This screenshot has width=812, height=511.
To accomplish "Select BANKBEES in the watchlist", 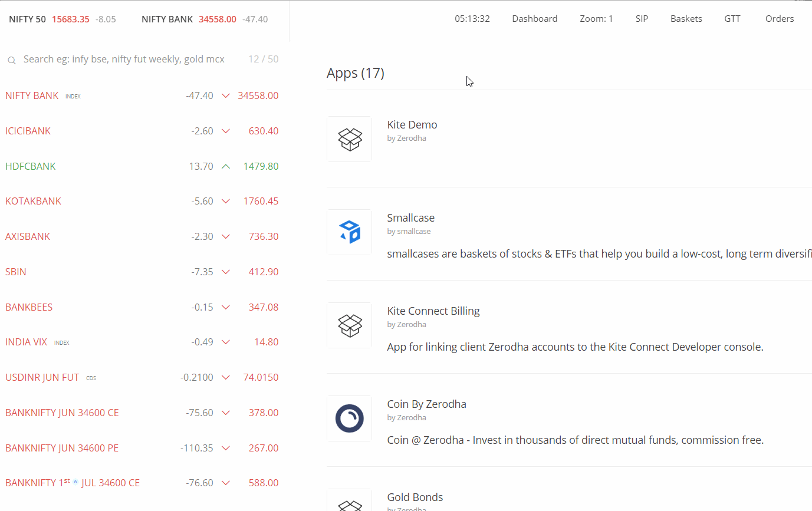I will tap(29, 307).
